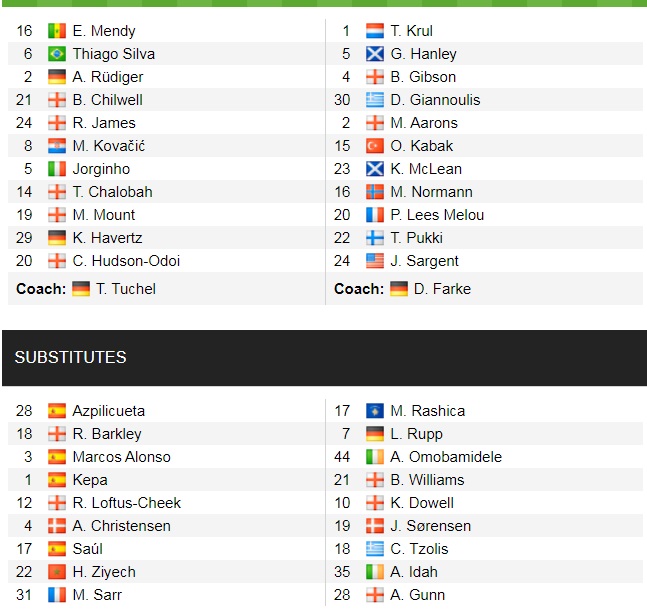
Task: Open A. Omobamidele substitute link
Action: click(446, 457)
